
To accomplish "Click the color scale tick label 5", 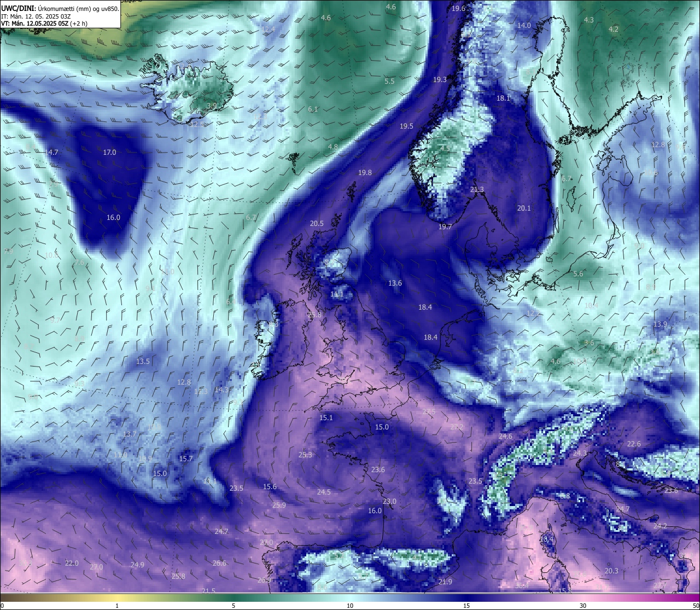I will click(234, 606).
